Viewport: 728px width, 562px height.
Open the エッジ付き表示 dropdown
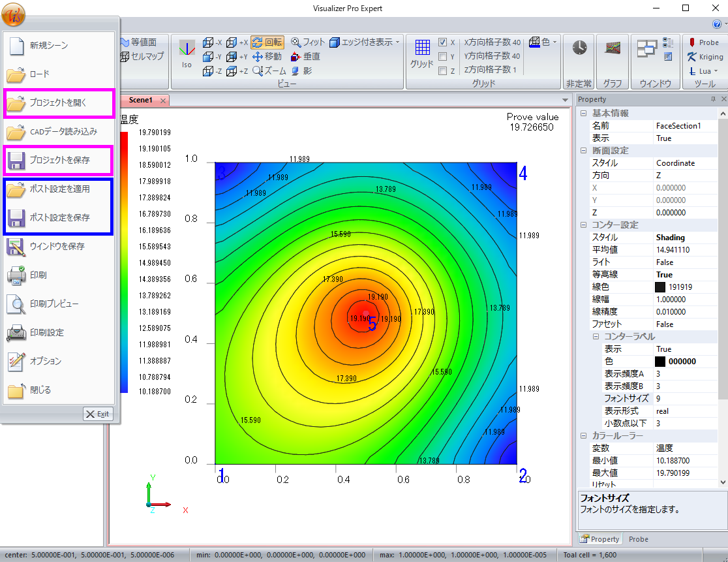(x=398, y=42)
